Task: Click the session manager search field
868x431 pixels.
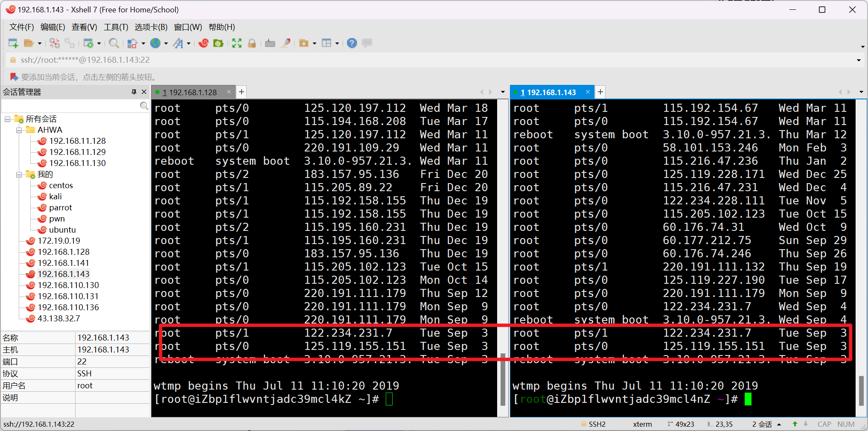Action: 71,106
